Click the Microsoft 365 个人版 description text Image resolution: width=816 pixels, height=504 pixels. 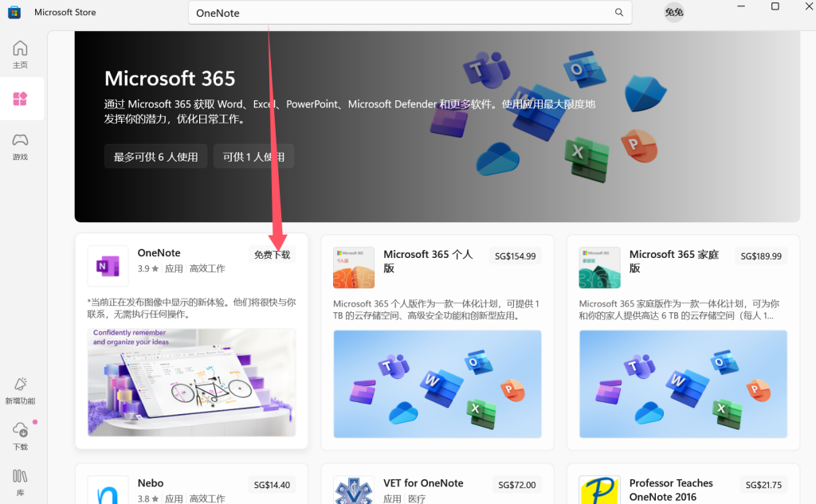(x=436, y=310)
